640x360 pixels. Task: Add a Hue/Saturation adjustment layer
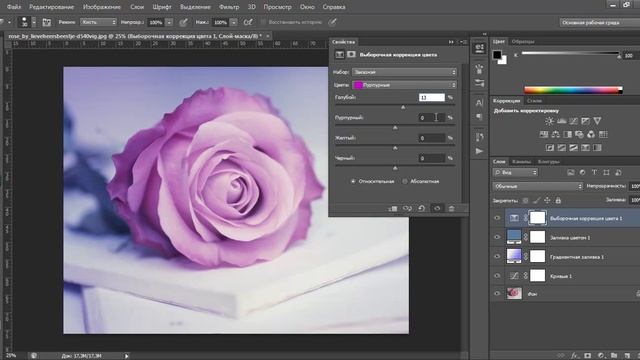(x=544, y=134)
